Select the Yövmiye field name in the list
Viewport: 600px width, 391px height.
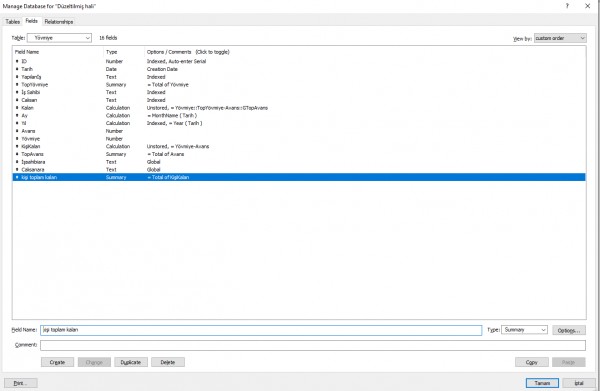pyautogui.click(x=31, y=139)
